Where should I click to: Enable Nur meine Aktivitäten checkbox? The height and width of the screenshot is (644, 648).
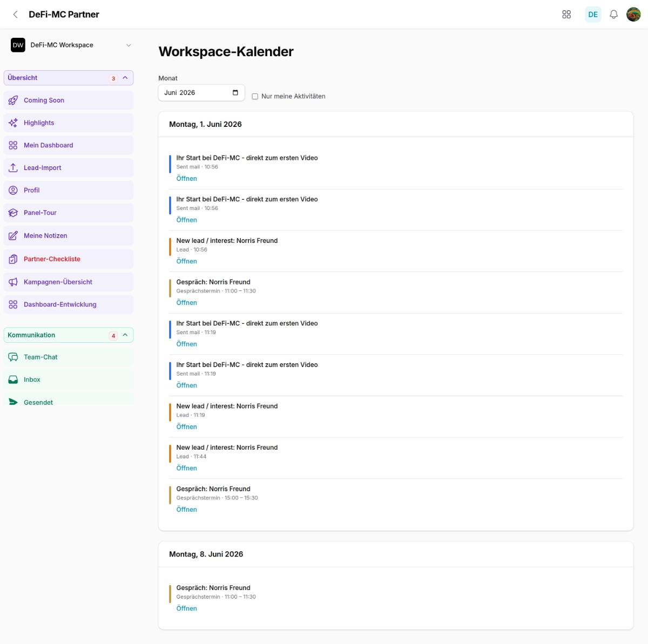[x=255, y=97]
